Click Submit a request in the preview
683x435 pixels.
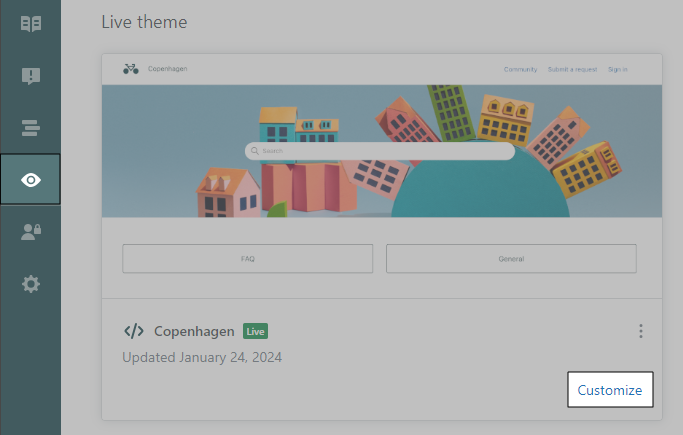click(572, 69)
